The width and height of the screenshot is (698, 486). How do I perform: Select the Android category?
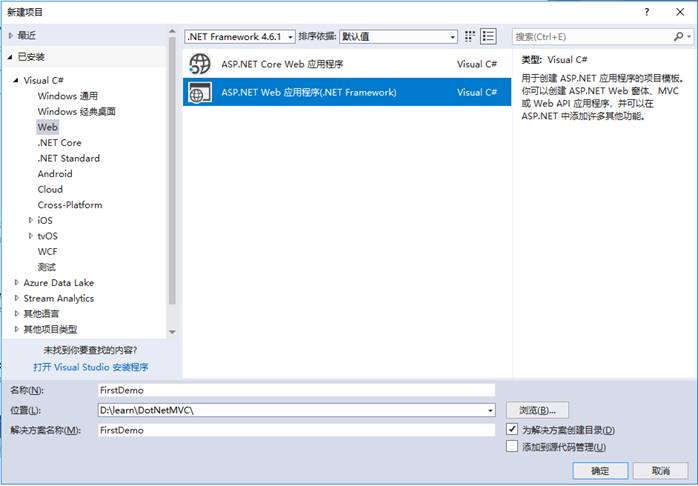tap(55, 174)
